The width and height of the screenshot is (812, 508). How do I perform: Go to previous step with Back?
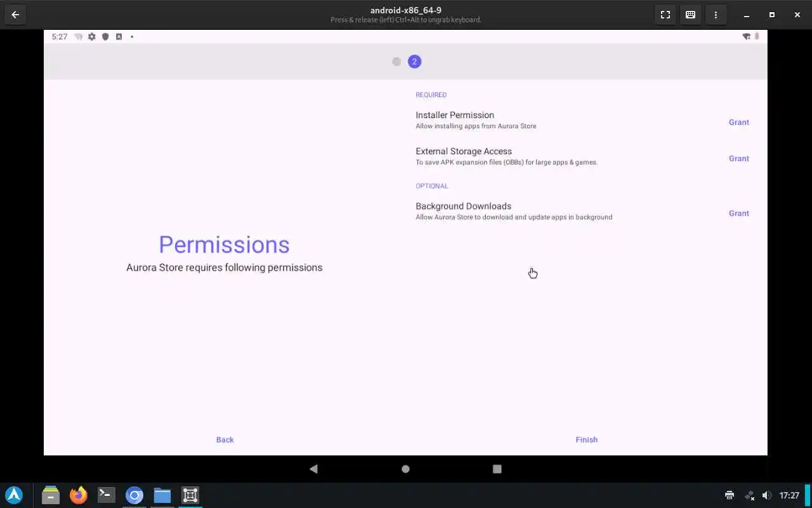[225, 439]
